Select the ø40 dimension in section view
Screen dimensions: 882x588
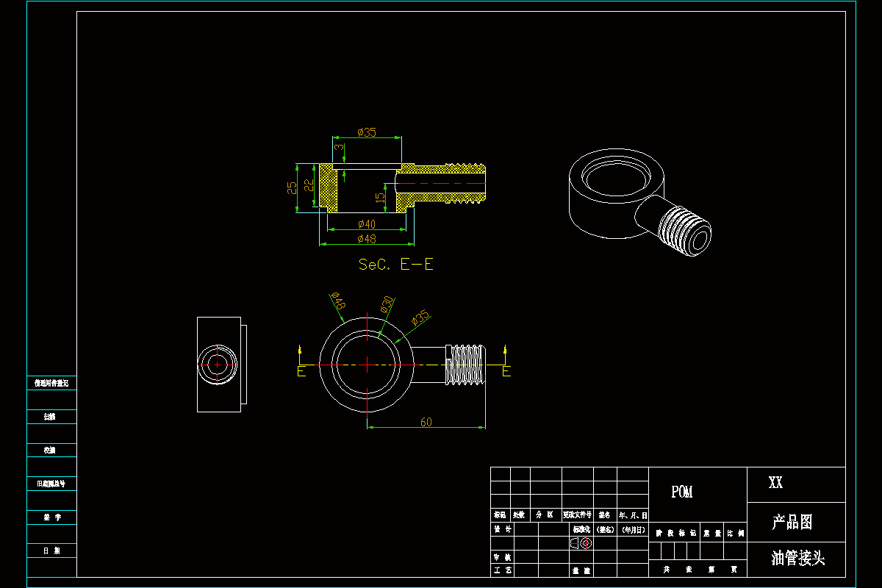[366, 223]
